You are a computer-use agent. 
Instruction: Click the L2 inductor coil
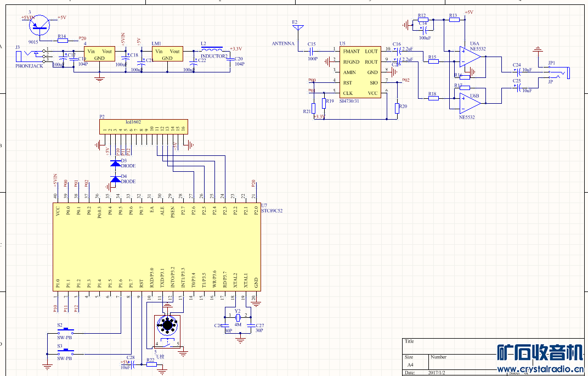click(x=212, y=49)
